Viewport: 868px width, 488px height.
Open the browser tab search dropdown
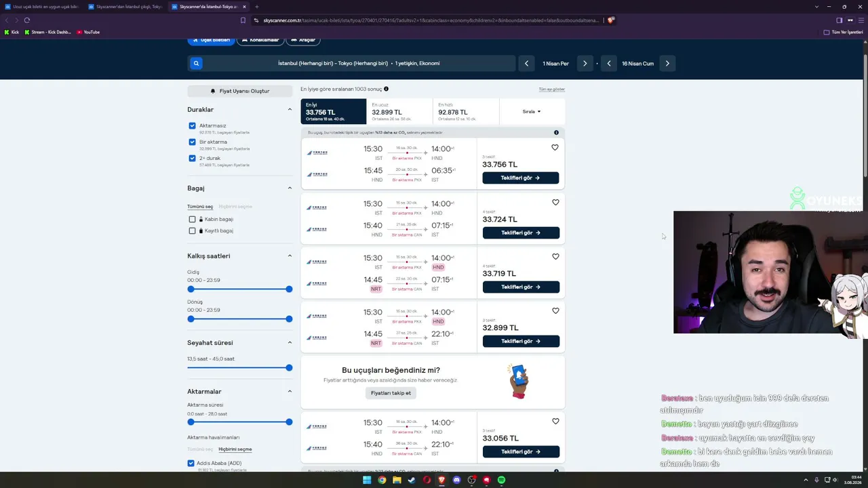[x=816, y=7]
